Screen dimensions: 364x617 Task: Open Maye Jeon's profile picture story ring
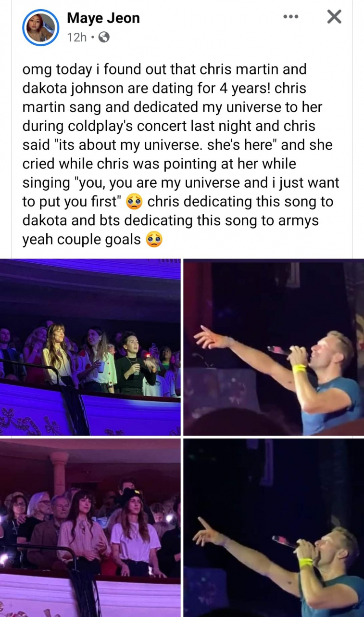(x=40, y=27)
